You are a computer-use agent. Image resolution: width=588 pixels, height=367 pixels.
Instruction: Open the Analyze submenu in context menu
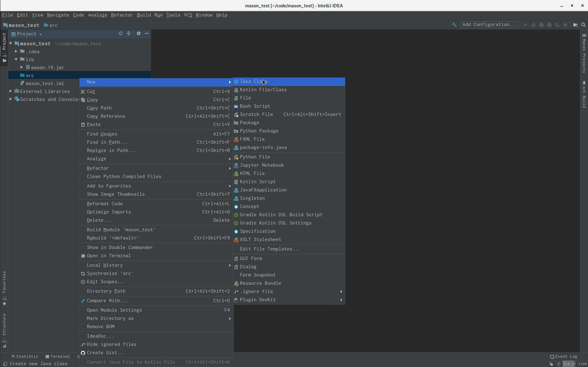point(156,159)
